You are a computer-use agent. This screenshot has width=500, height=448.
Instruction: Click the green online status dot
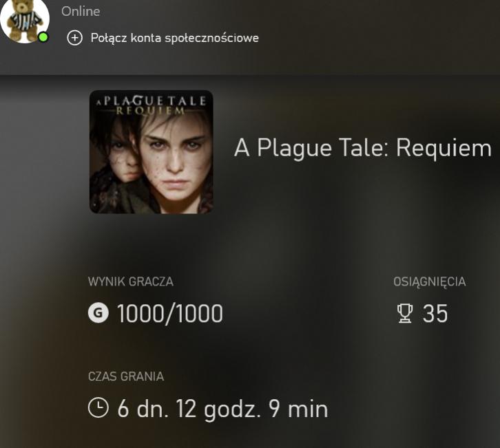pos(43,36)
